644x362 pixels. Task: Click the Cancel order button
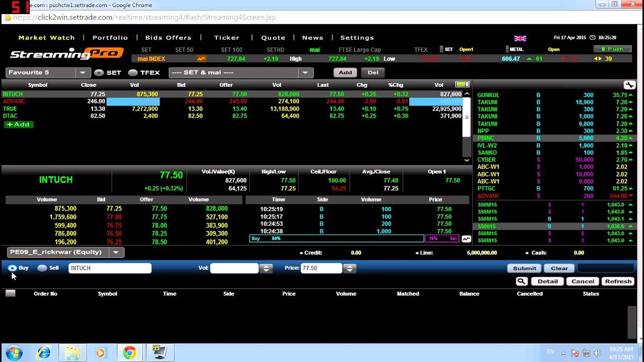583,282
